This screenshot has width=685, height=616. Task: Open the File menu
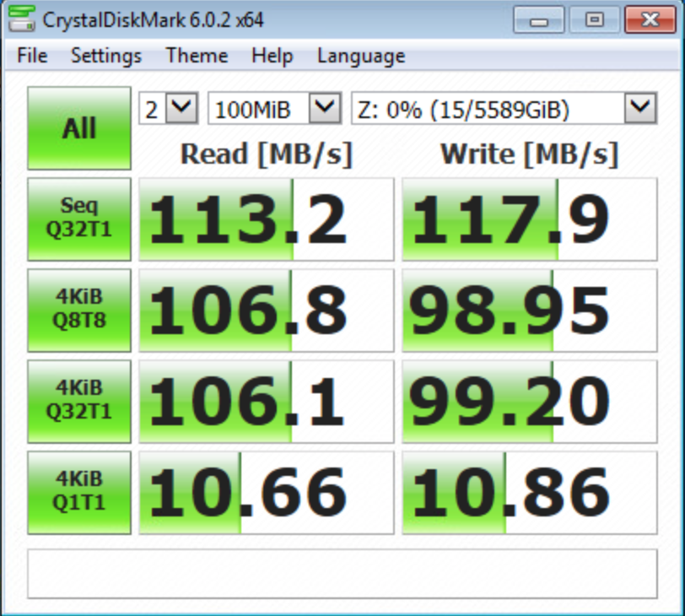(x=32, y=56)
